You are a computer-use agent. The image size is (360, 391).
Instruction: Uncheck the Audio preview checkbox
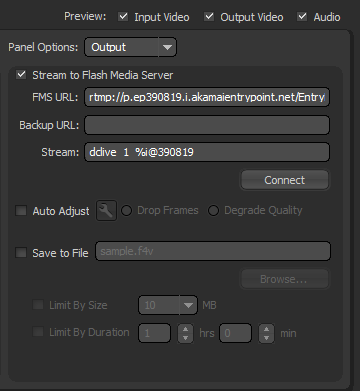(x=302, y=17)
